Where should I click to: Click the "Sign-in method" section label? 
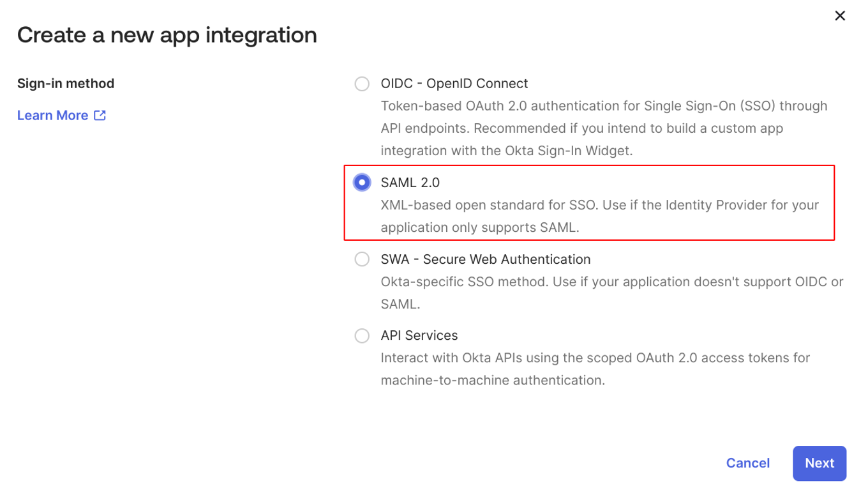click(66, 84)
